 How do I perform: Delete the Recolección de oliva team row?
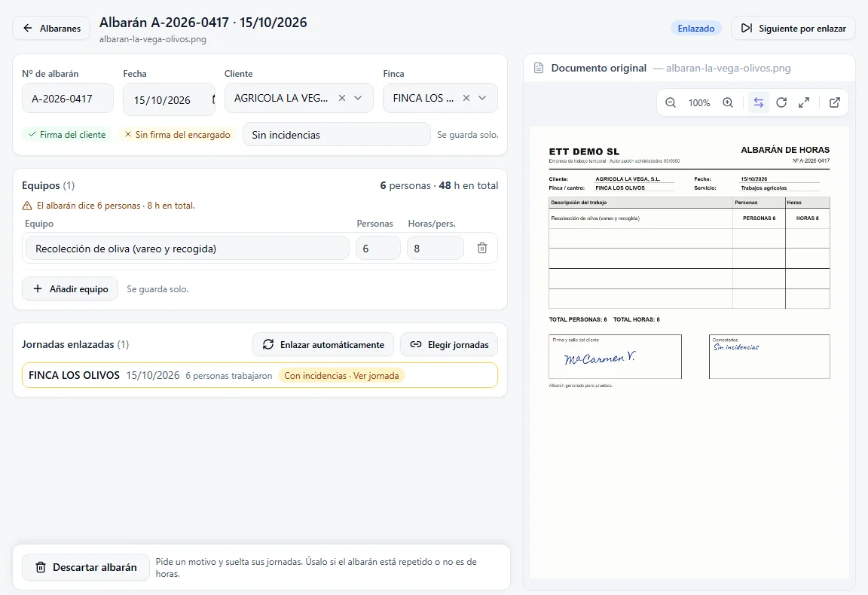(x=482, y=248)
